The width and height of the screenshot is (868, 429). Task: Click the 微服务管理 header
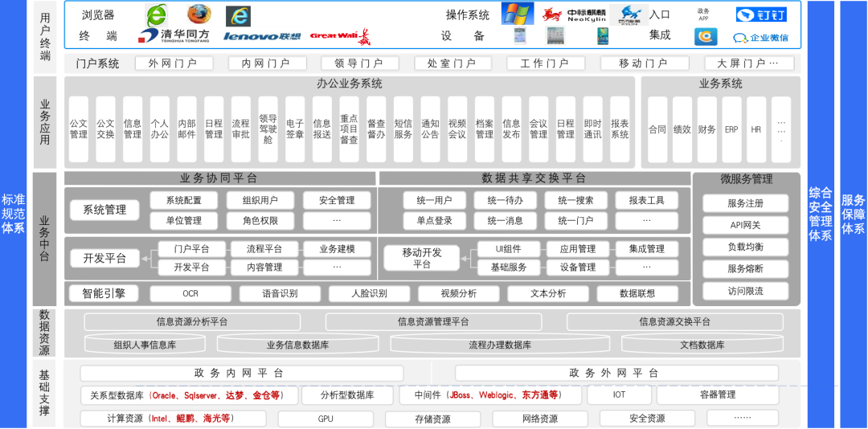click(746, 179)
